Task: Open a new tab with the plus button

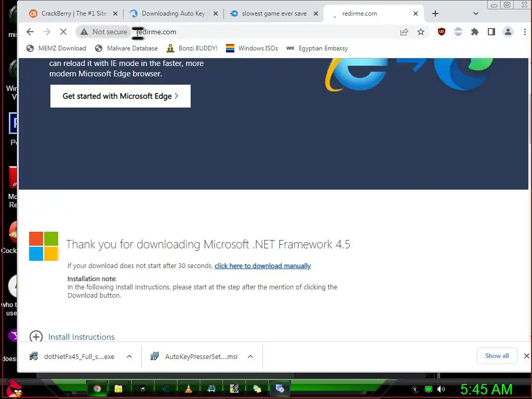Action: coord(435,14)
